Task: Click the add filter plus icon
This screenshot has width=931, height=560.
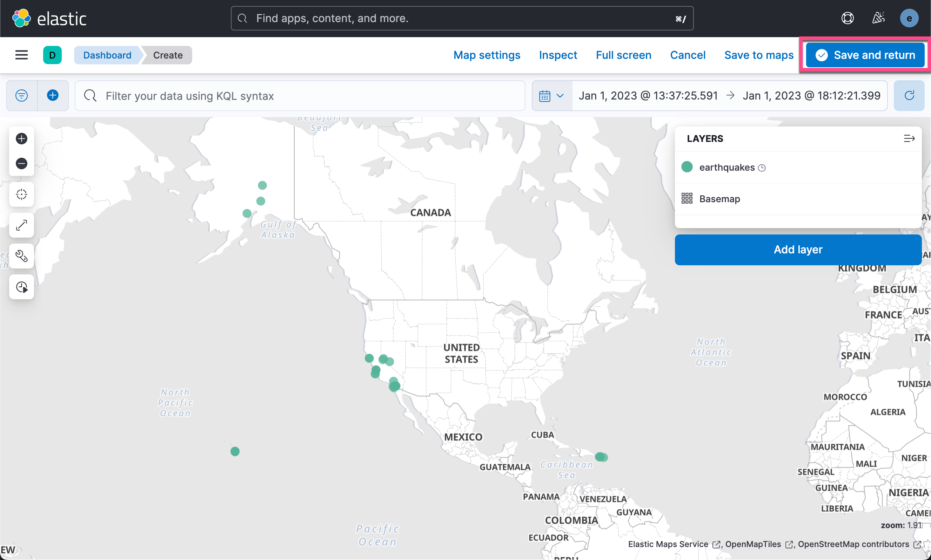Action: 53,95
